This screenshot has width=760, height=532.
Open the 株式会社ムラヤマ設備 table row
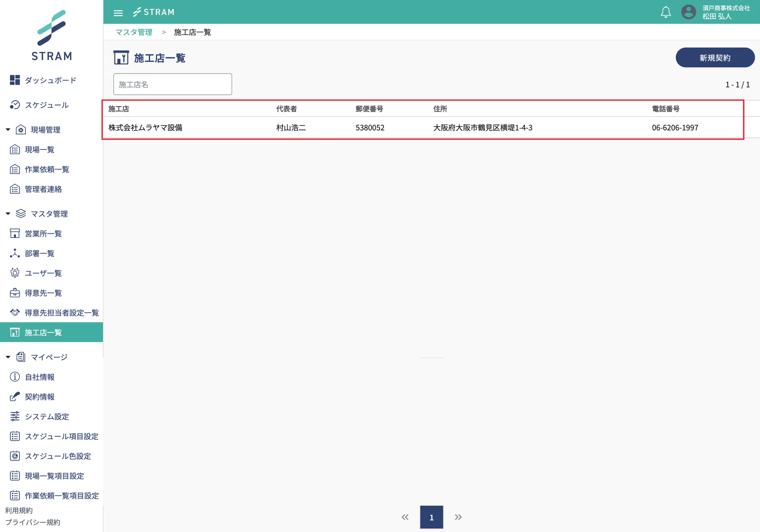145,128
